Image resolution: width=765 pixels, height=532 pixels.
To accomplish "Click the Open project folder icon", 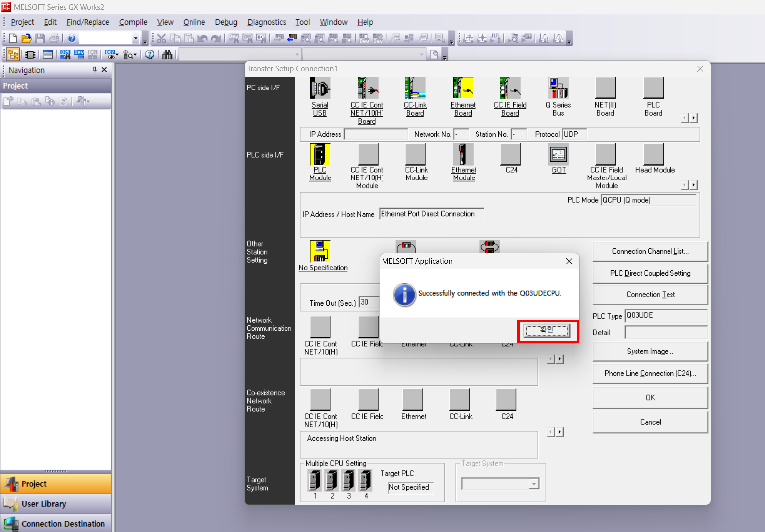I will [x=26, y=38].
